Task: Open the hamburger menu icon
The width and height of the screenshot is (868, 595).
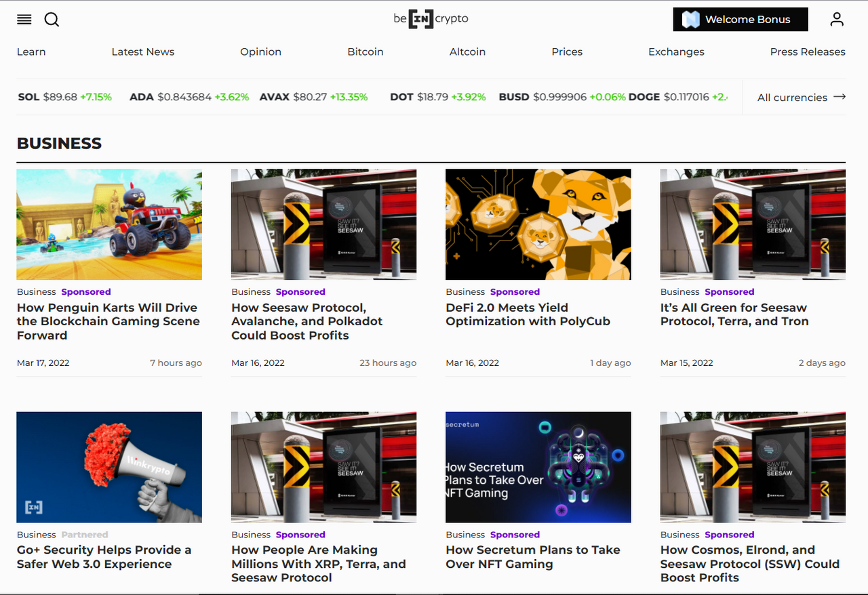Action: [24, 20]
